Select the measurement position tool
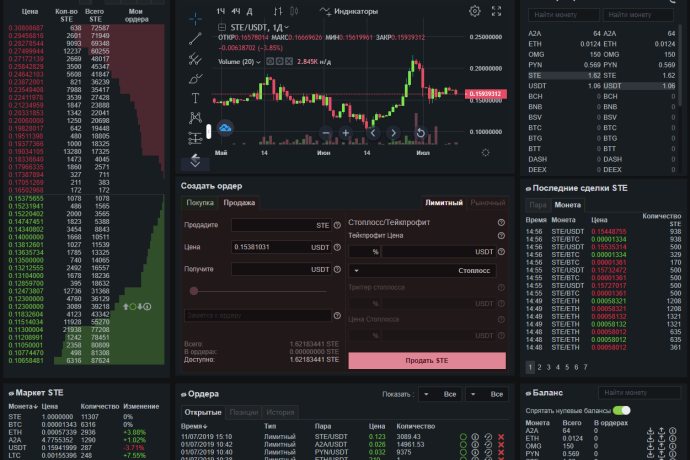 (x=195, y=138)
